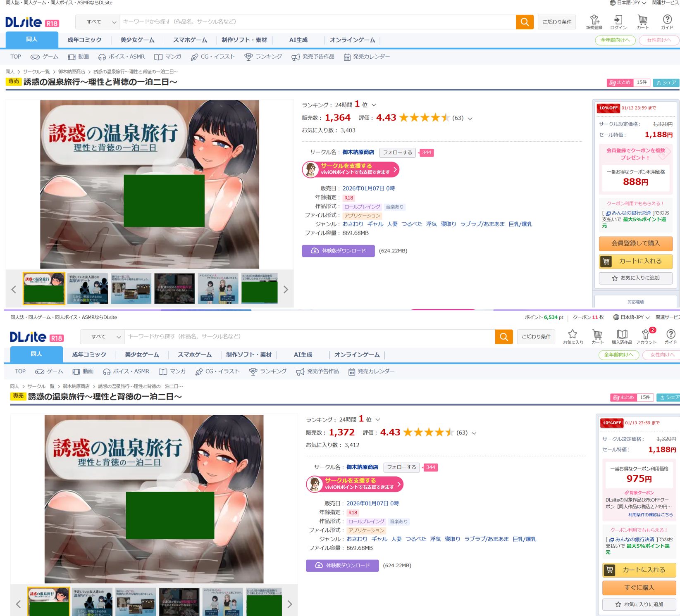Click カートに入れる on the logged-out page
This screenshot has width=680, height=616.
point(636,261)
